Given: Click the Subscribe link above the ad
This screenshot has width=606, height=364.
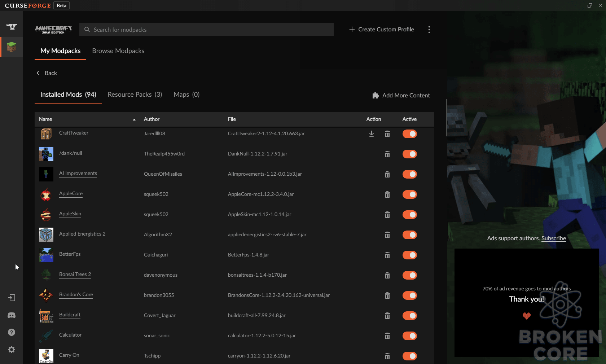Looking at the screenshot, I should [x=554, y=238].
